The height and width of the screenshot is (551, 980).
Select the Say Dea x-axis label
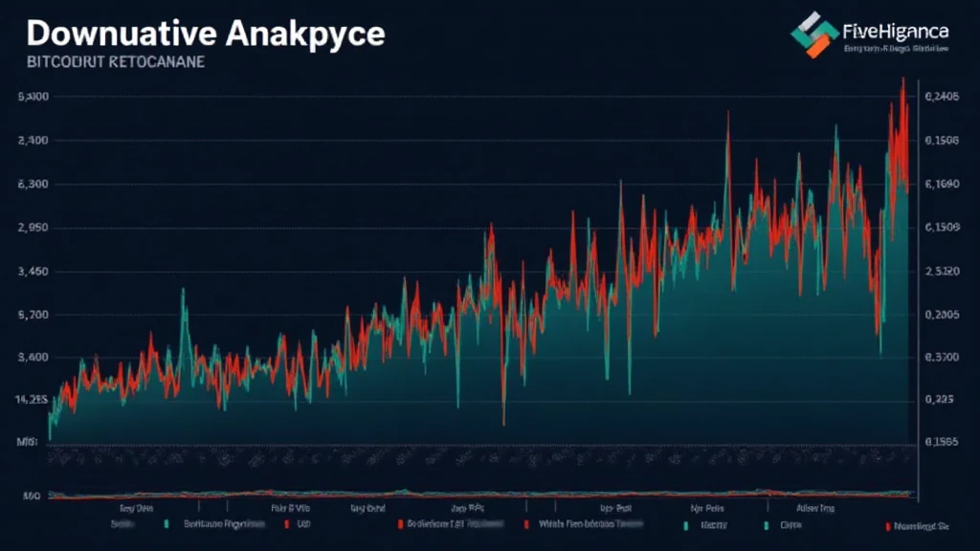tap(134, 509)
